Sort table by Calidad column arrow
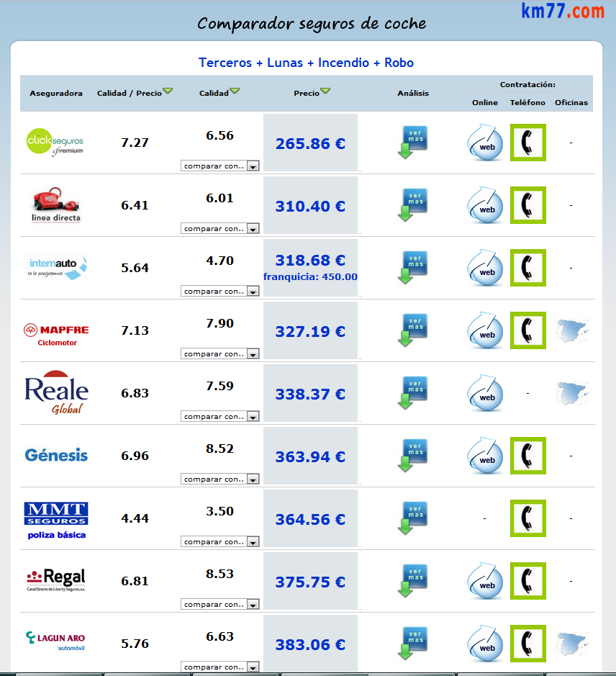Viewport: 616px width, 676px height. (235, 91)
